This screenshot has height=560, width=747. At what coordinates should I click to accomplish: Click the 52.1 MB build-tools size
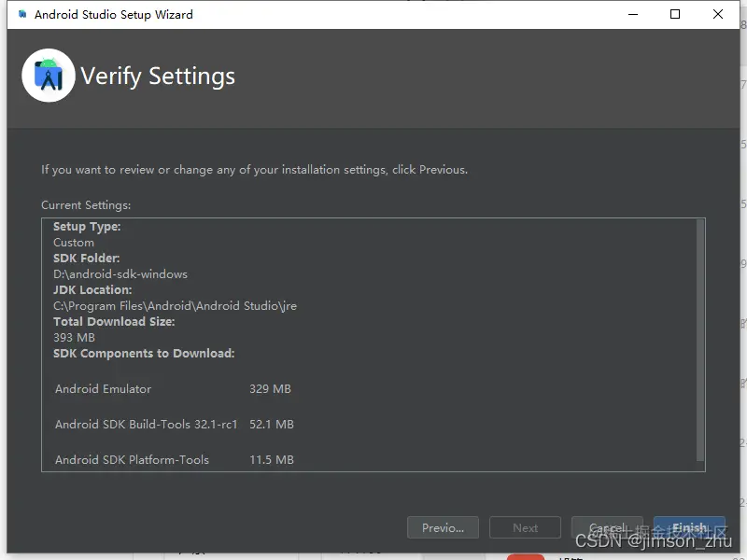tap(272, 425)
